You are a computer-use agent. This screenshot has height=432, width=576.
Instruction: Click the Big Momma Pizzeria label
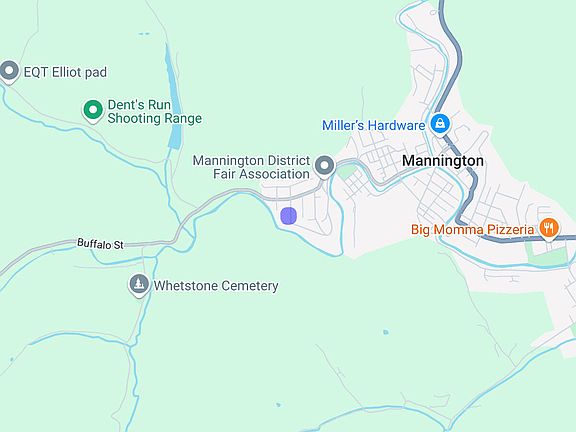coord(472,230)
